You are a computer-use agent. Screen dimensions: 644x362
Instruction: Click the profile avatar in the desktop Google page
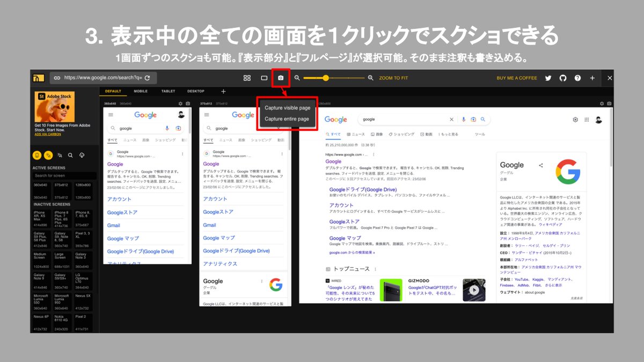click(x=598, y=120)
